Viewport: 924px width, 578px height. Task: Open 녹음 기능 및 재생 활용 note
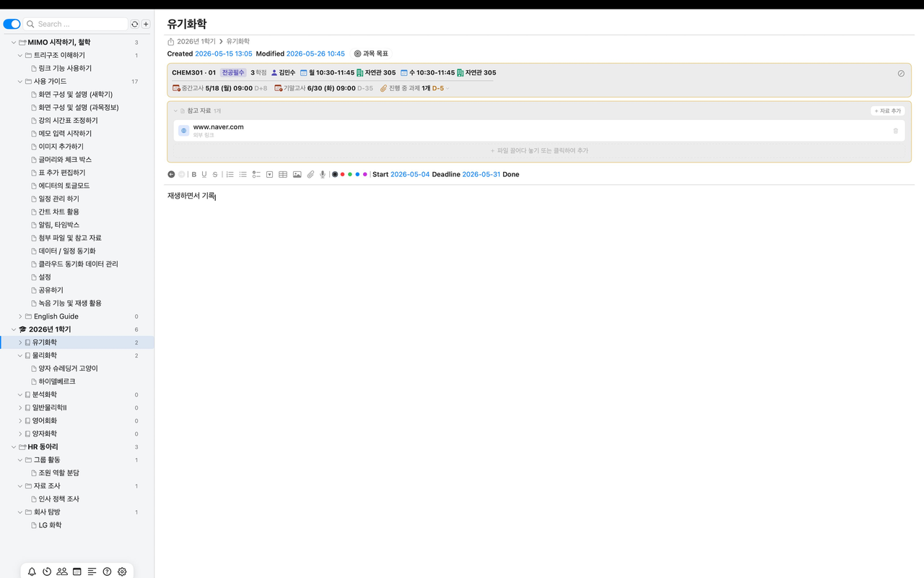pos(70,303)
